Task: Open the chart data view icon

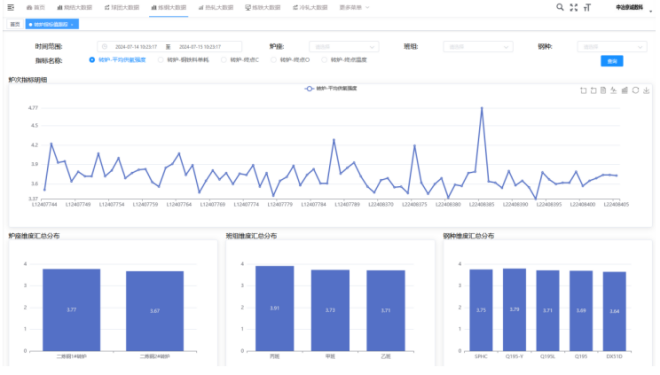Action: tap(603, 90)
